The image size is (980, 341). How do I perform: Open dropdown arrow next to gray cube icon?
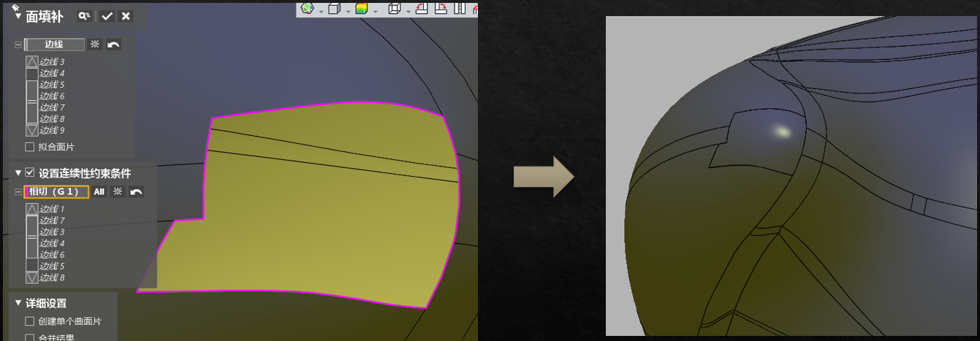point(347,10)
